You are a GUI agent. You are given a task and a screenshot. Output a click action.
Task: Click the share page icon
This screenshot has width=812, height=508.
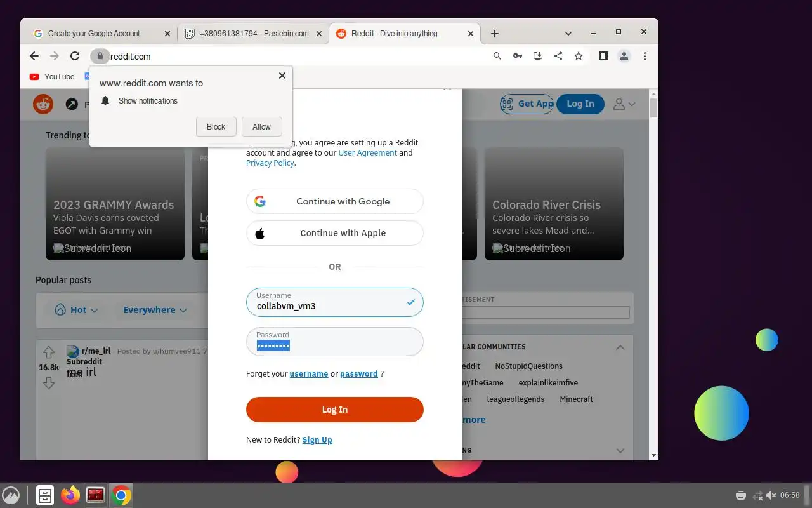[558, 56]
